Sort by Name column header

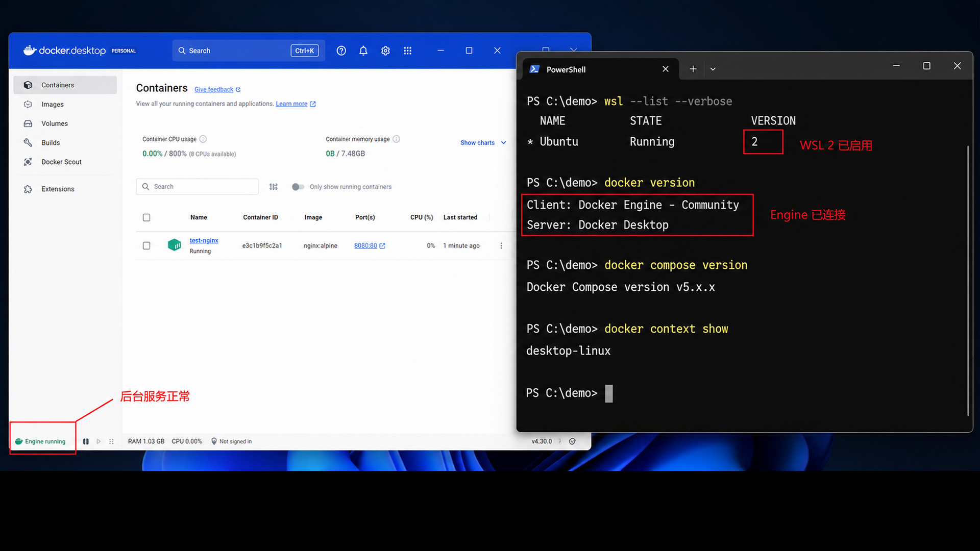click(199, 217)
